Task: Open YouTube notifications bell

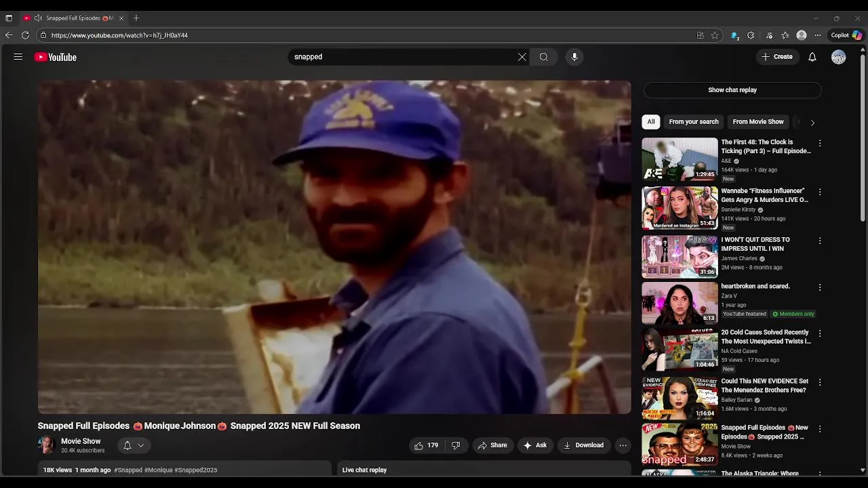Action: (x=812, y=57)
